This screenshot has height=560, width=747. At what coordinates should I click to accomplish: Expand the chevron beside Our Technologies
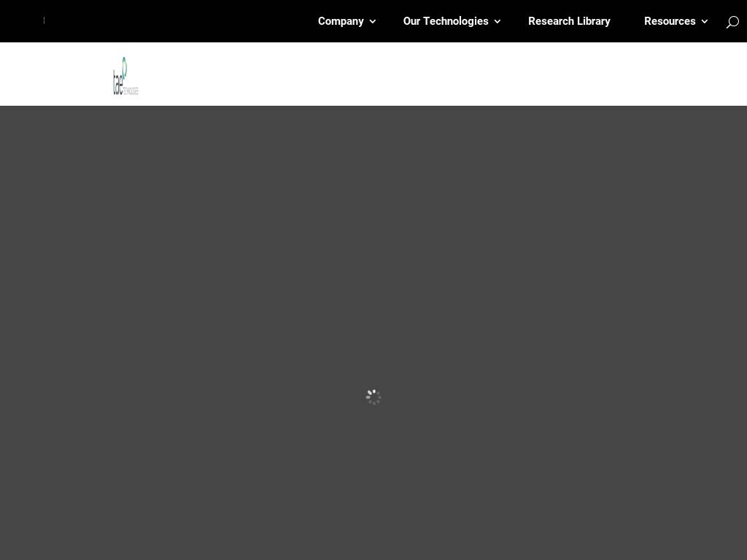click(x=498, y=22)
